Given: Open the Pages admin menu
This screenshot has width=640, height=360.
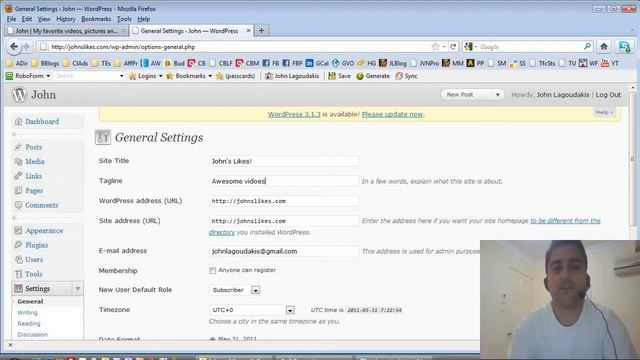Looking at the screenshot, I should 34,191.
